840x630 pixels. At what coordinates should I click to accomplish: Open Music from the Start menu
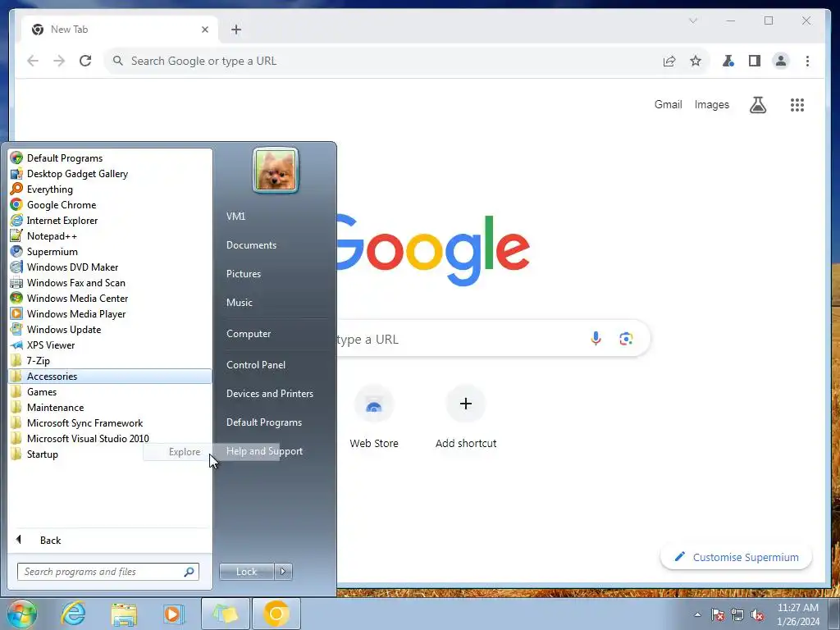click(239, 303)
